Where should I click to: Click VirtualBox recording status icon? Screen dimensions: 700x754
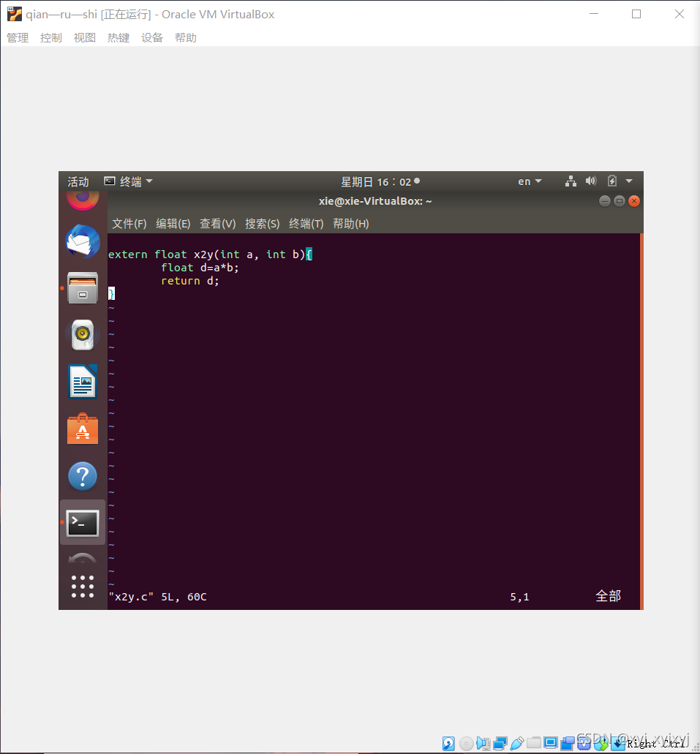click(568, 744)
